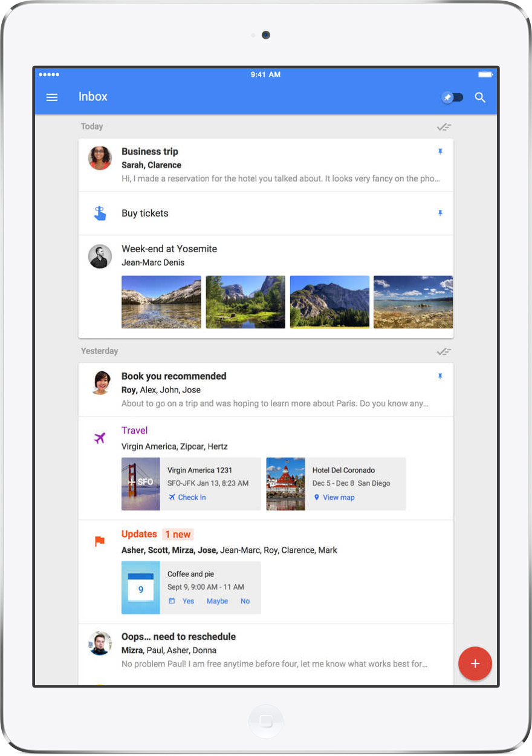
Task: Toggle the pinned-items switch in the header
Action: [x=452, y=97]
